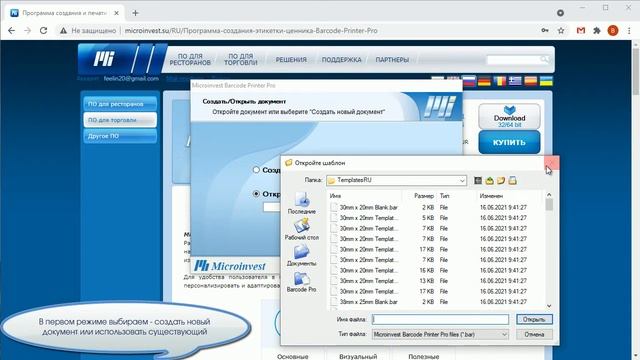The width and height of the screenshot is (640, 360).
Task: Open the ПО ДЛЯ РЕСТОРАНОВ nav menu
Action: pos(190,60)
